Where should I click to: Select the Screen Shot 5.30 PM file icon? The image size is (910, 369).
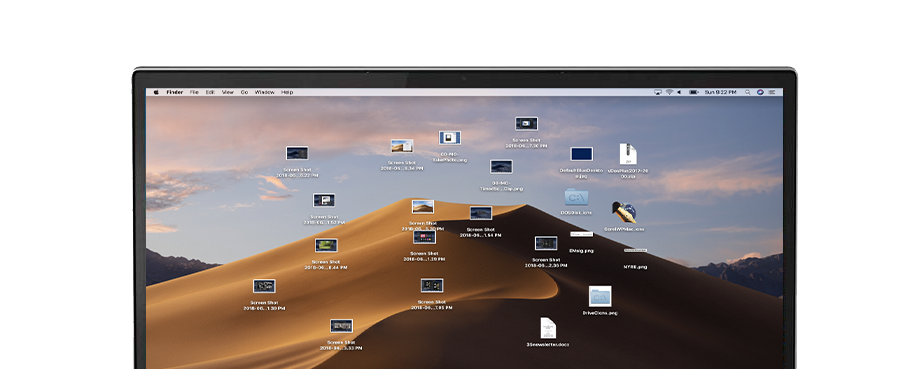point(423,207)
